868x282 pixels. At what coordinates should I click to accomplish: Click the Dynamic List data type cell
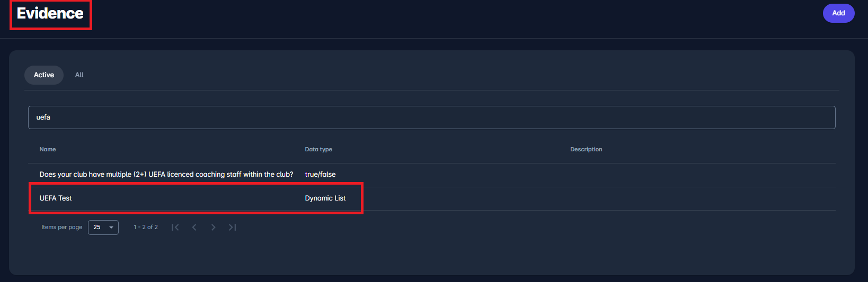point(325,198)
